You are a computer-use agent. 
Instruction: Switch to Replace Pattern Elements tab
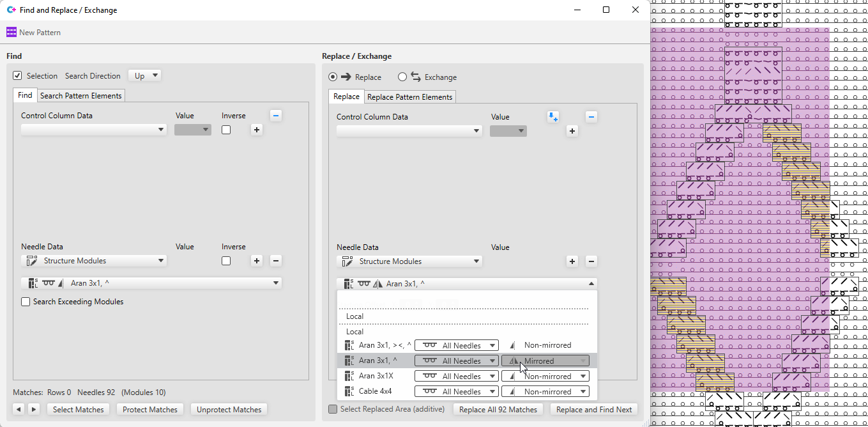409,97
